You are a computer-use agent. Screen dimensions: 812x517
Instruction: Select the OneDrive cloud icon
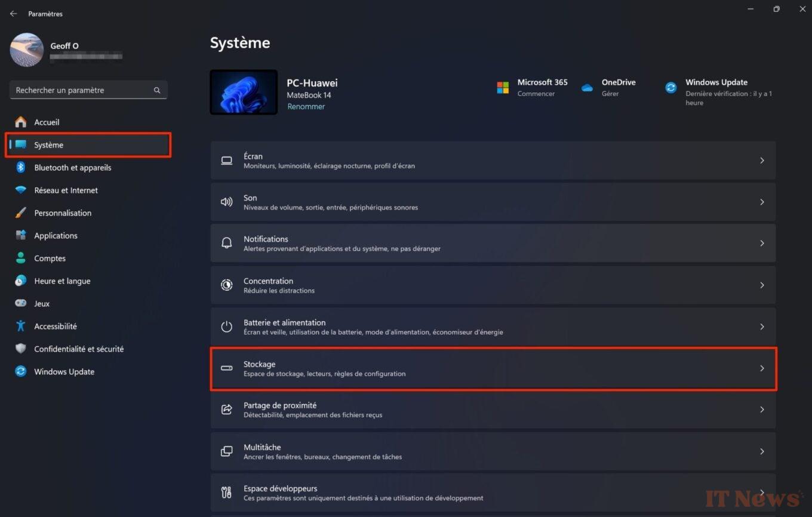[x=587, y=87]
